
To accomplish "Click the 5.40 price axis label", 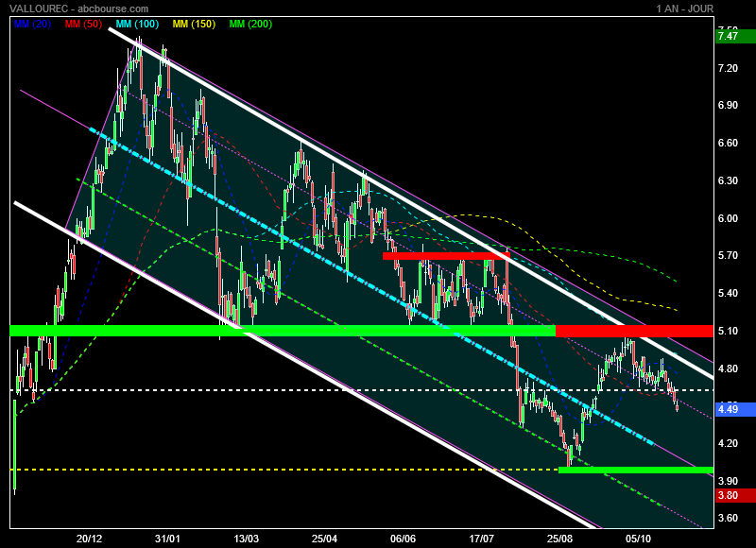I will (728, 293).
